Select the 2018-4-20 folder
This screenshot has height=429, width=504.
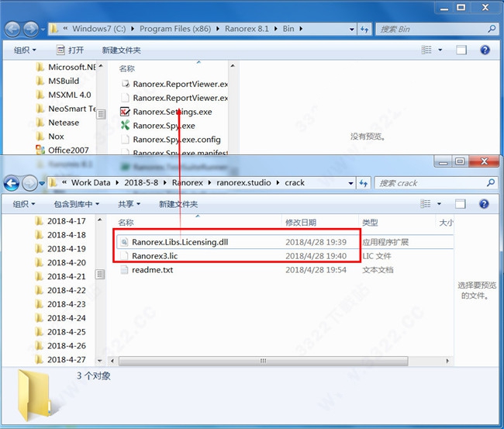[x=60, y=262]
